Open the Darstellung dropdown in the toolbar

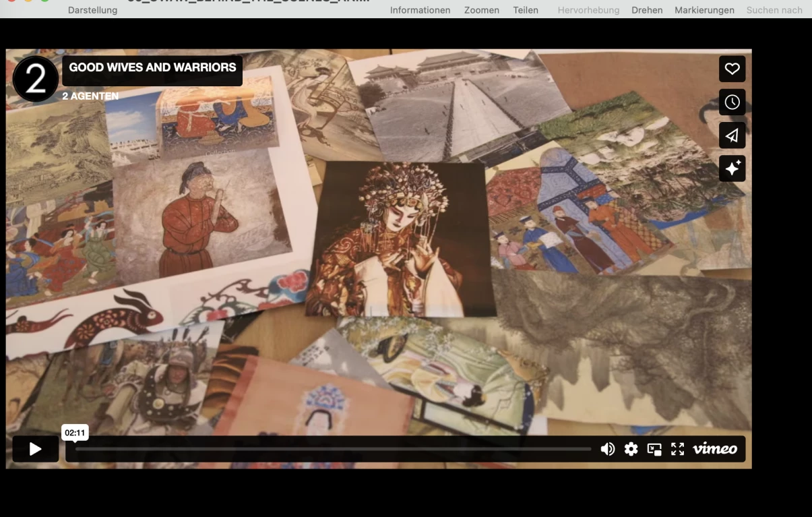pyautogui.click(x=92, y=10)
